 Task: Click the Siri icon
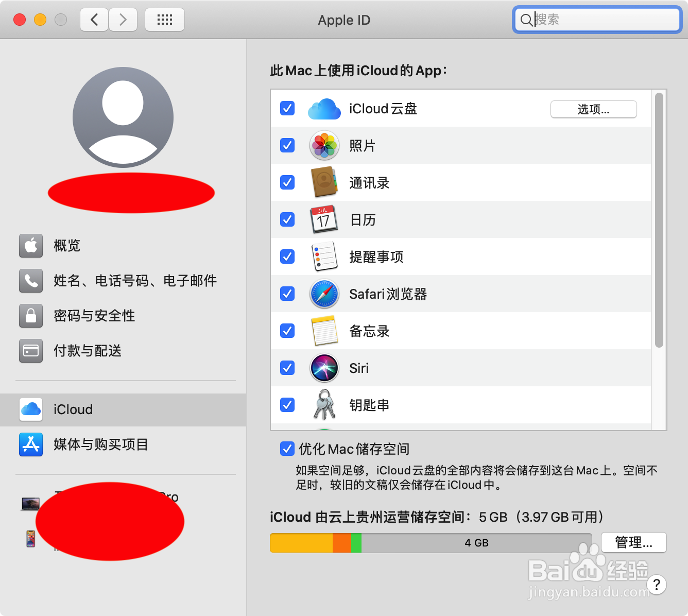tap(324, 368)
